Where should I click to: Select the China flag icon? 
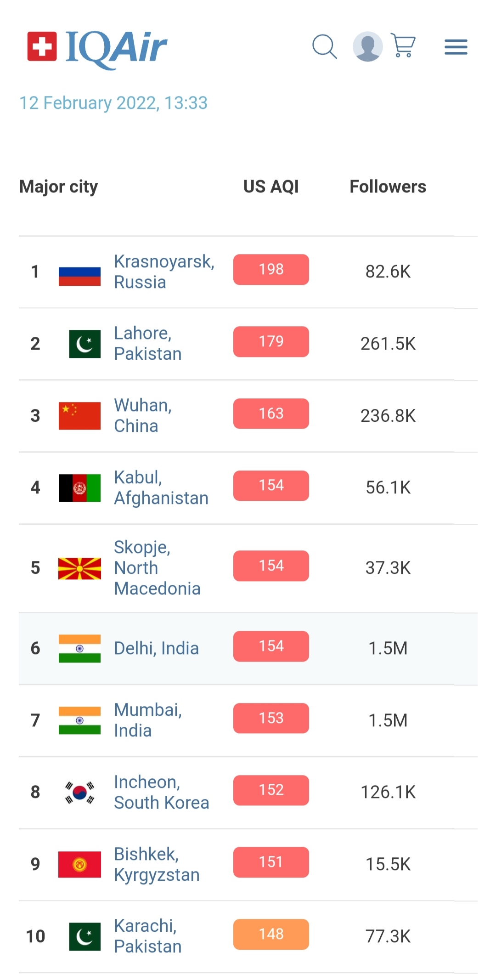click(79, 416)
